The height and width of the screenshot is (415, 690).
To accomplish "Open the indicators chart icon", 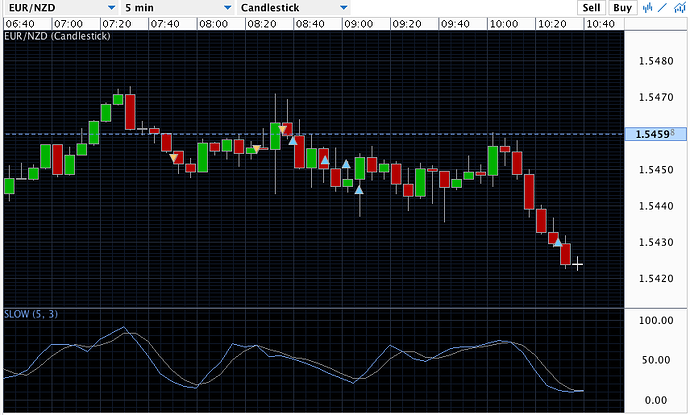I will (x=679, y=7).
